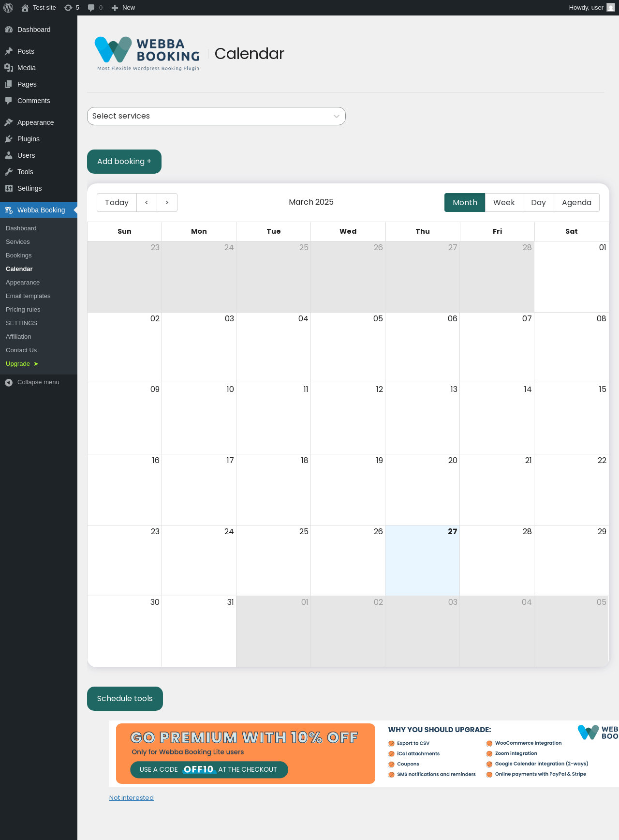
Task: Open the Contact Us submenu item
Action: (x=39, y=350)
